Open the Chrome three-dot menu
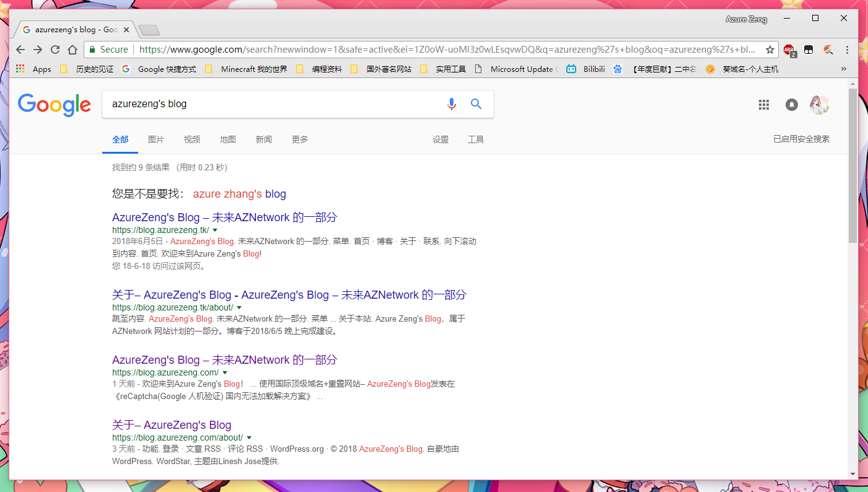Viewport: 868px width, 492px height. 847,50
